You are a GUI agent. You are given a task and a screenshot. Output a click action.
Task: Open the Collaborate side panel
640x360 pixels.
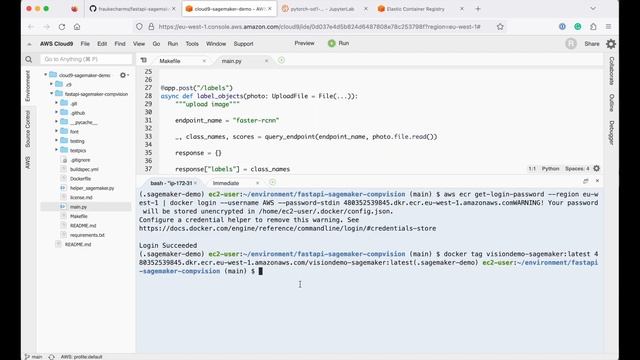[x=611, y=71]
